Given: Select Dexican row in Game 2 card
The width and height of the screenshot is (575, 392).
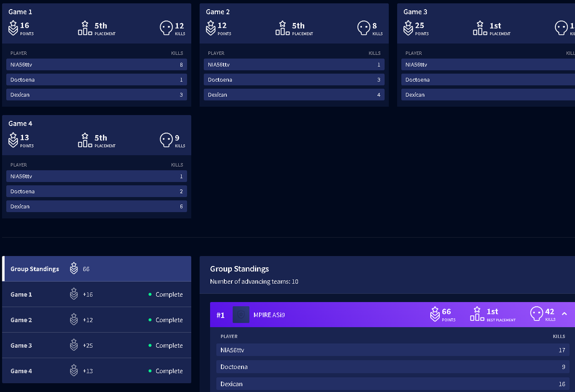Looking at the screenshot, I should [294, 95].
